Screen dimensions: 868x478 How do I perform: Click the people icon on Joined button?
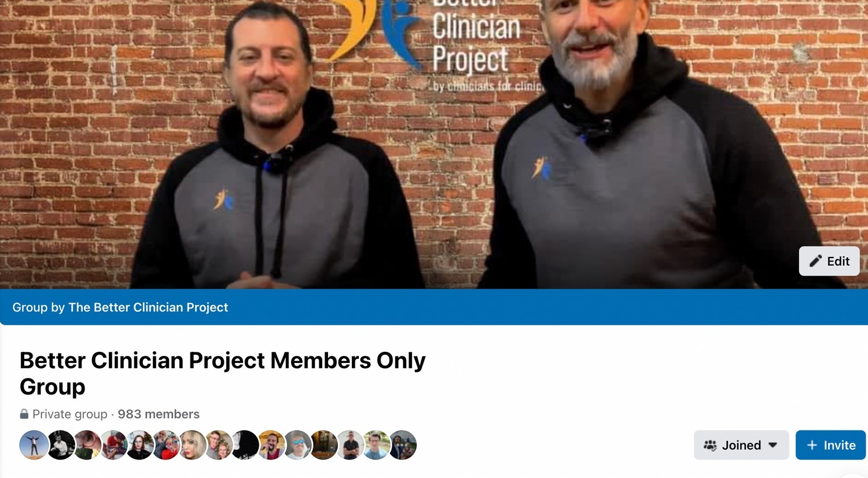click(710, 445)
